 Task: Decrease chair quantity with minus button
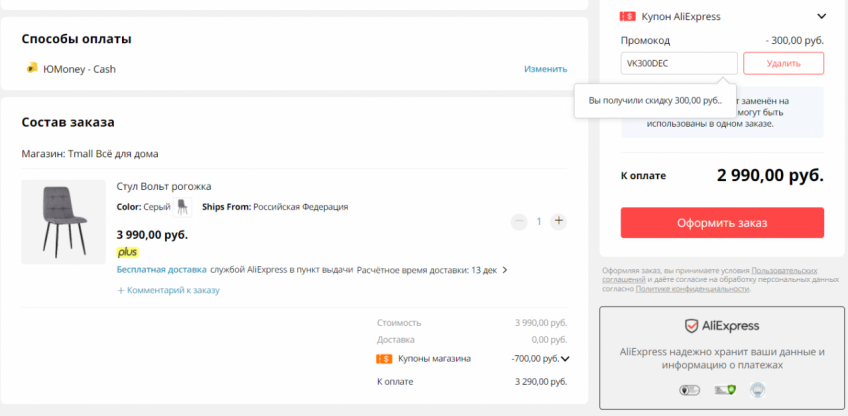518,221
